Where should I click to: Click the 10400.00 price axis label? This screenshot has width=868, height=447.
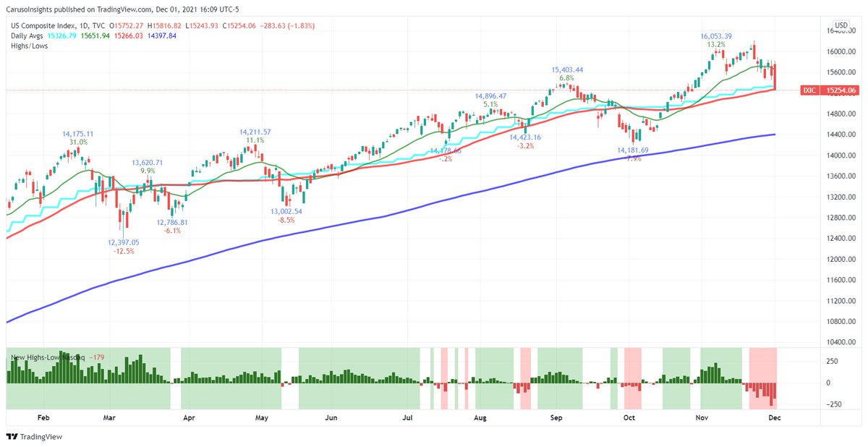pyautogui.click(x=840, y=342)
